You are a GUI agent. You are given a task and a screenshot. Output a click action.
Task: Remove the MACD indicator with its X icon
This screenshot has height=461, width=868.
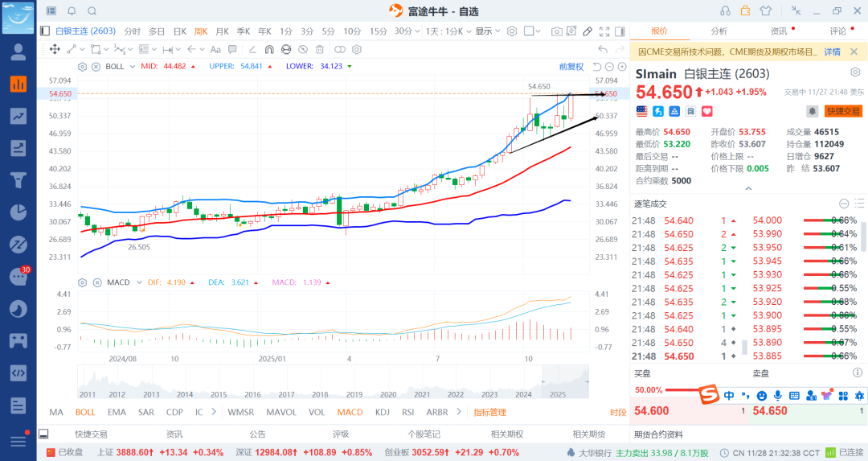point(96,282)
